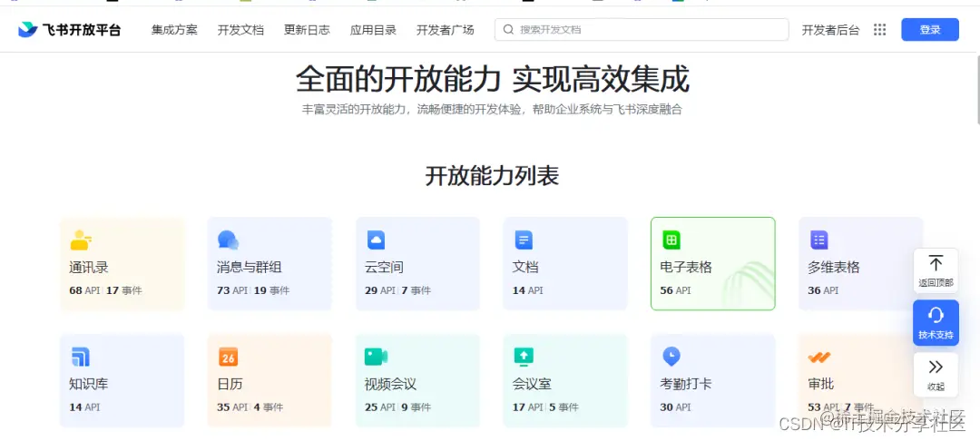Click the '68 API | 17 事件' text
980x441 pixels.
point(105,290)
